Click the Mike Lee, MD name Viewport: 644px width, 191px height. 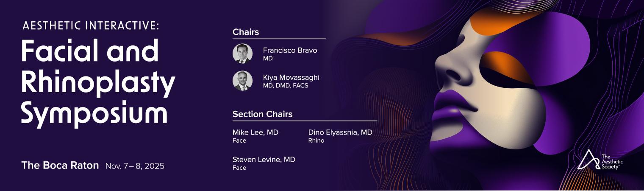[x=255, y=132]
